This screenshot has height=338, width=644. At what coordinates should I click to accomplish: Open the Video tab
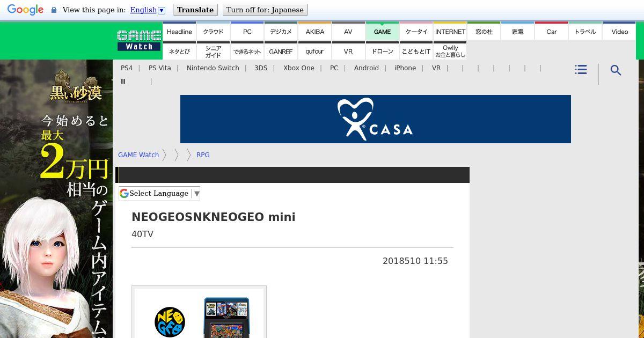pos(619,32)
